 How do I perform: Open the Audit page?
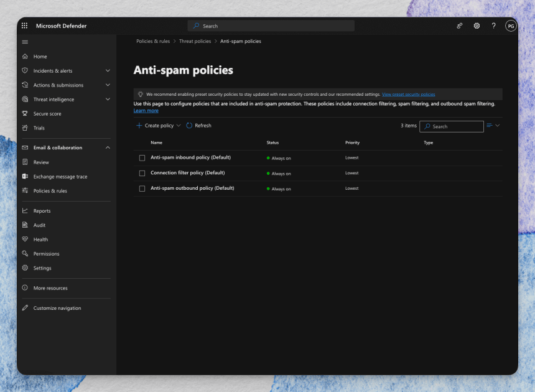[x=39, y=225]
